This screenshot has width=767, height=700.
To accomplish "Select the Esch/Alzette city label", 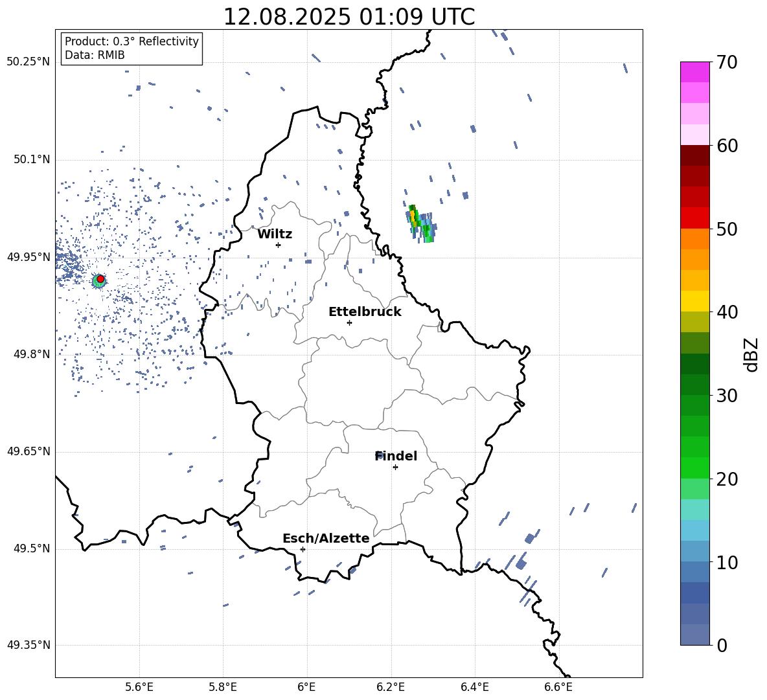I will [x=326, y=538].
